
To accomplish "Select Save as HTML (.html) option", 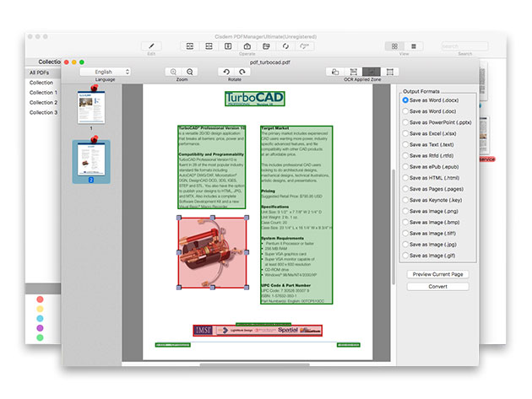I will point(431,178).
